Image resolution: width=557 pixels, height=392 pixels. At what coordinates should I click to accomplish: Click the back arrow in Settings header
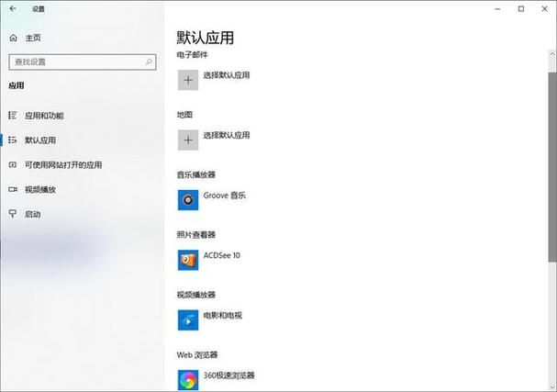pyautogui.click(x=12, y=9)
